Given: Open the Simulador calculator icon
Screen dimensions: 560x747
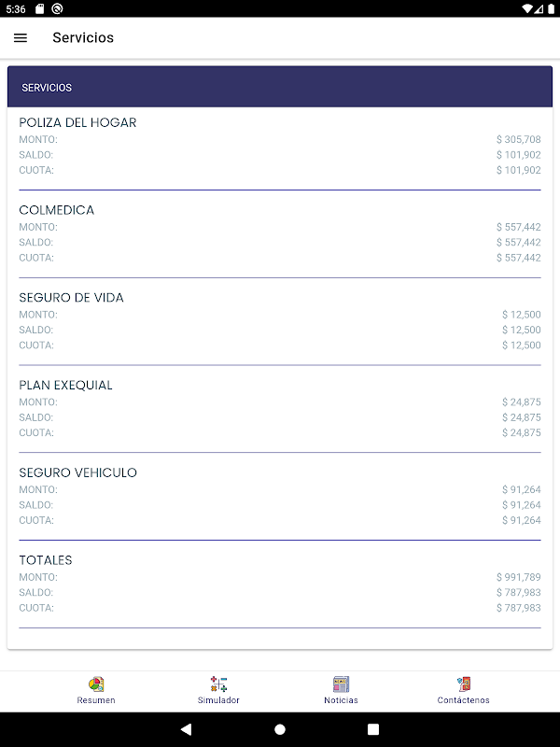Looking at the screenshot, I should 218,684.
